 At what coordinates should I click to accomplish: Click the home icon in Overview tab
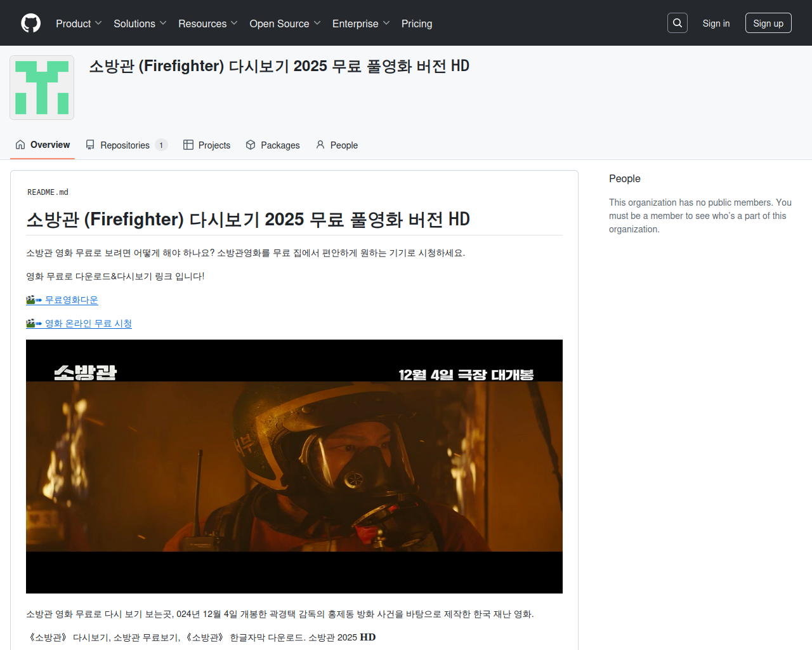pos(20,145)
